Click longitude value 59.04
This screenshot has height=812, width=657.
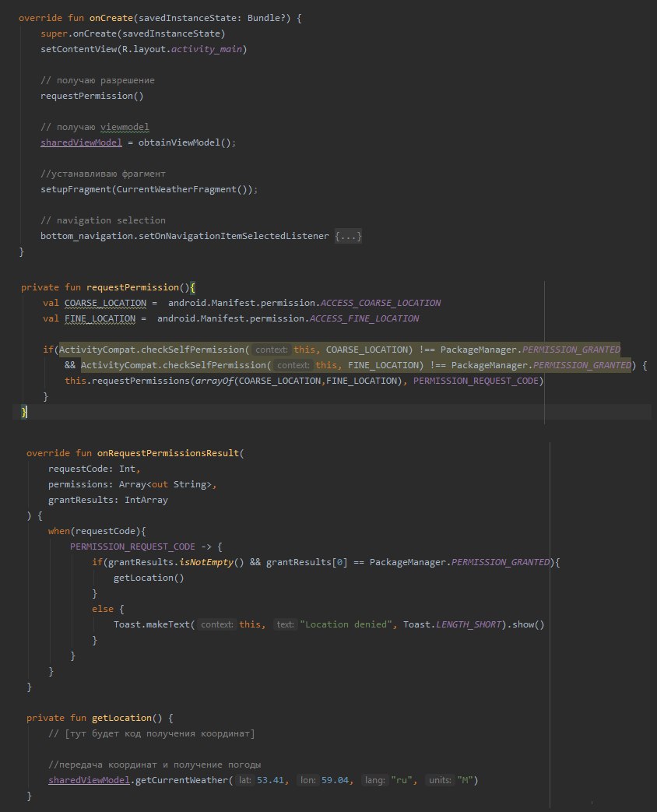coord(335,780)
